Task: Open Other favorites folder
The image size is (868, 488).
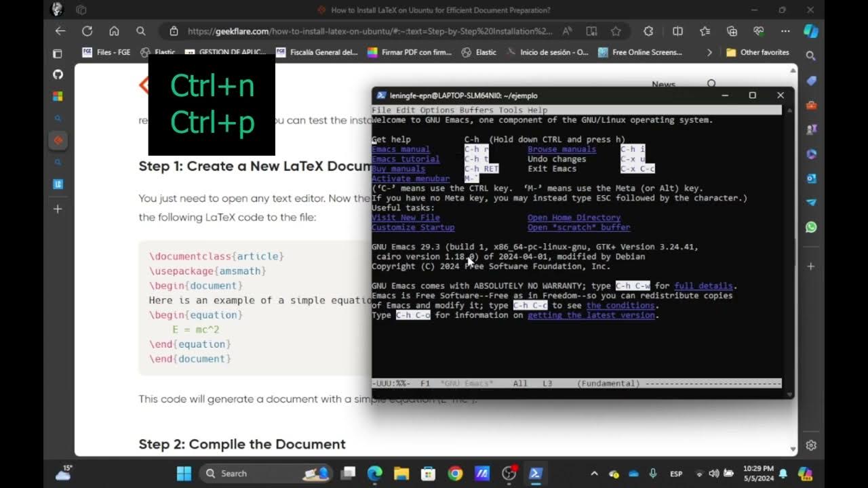Action: pos(757,52)
